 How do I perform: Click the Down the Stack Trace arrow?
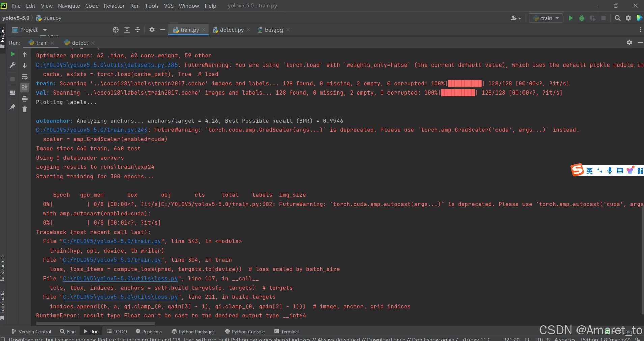pyautogui.click(x=25, y=65)
